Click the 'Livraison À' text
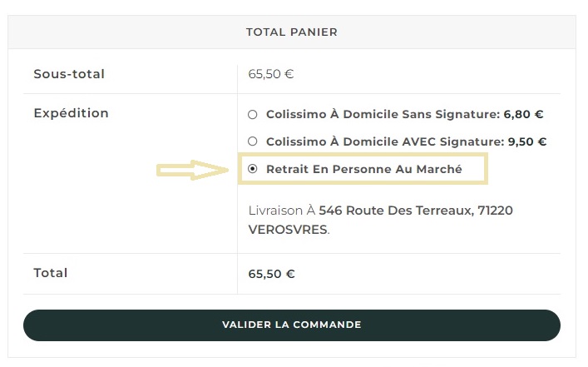This screenshot has height=367, width=588. [282, 211]
